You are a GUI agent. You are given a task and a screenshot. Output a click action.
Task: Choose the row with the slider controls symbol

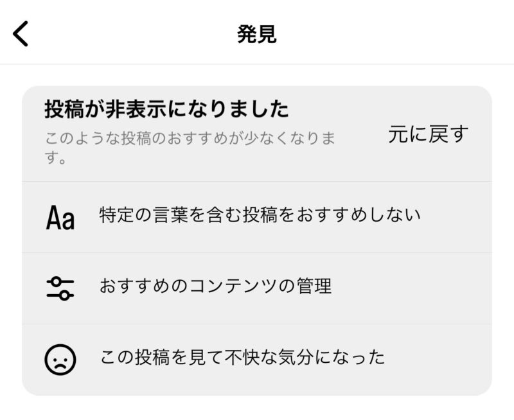coord(257,288)
